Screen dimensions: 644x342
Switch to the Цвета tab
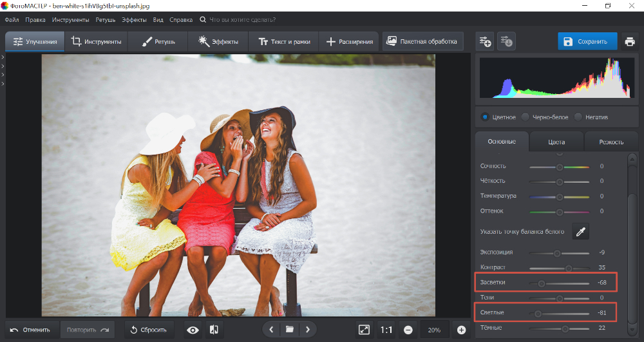coord(556,142)
